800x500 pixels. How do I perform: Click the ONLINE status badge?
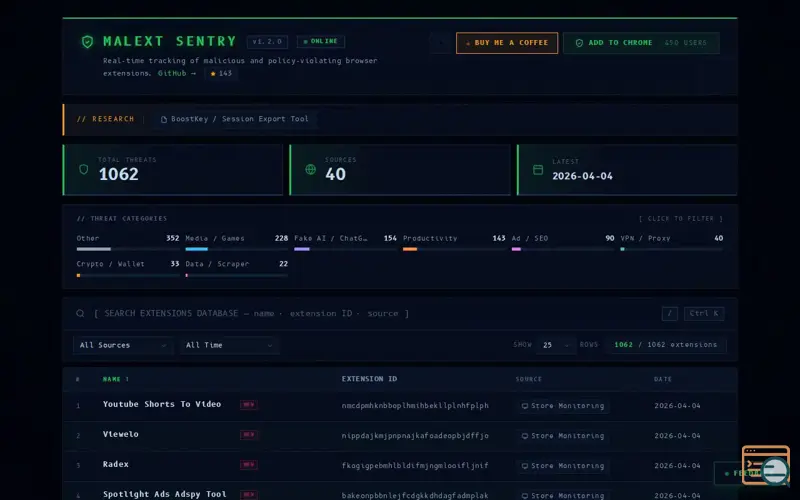(x=321, y=41)
